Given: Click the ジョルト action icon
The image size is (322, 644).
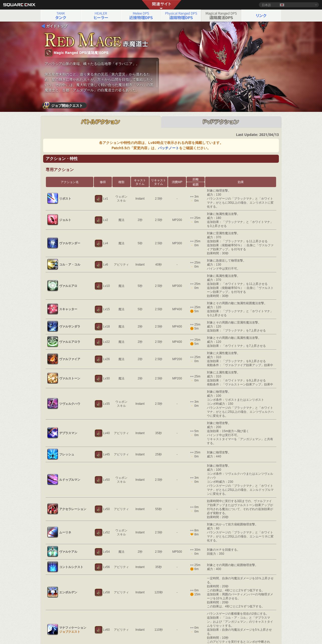Looking at the screenshot, I should (x=53, y=220).
